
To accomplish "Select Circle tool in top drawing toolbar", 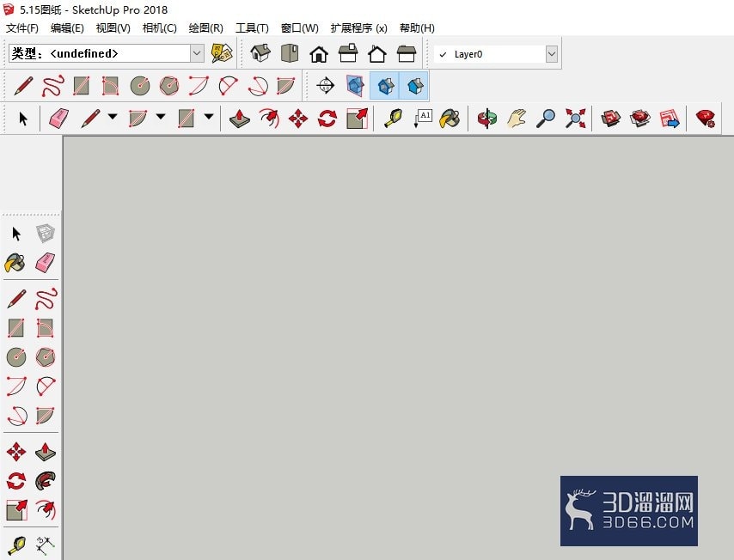I will coord(140,86).
